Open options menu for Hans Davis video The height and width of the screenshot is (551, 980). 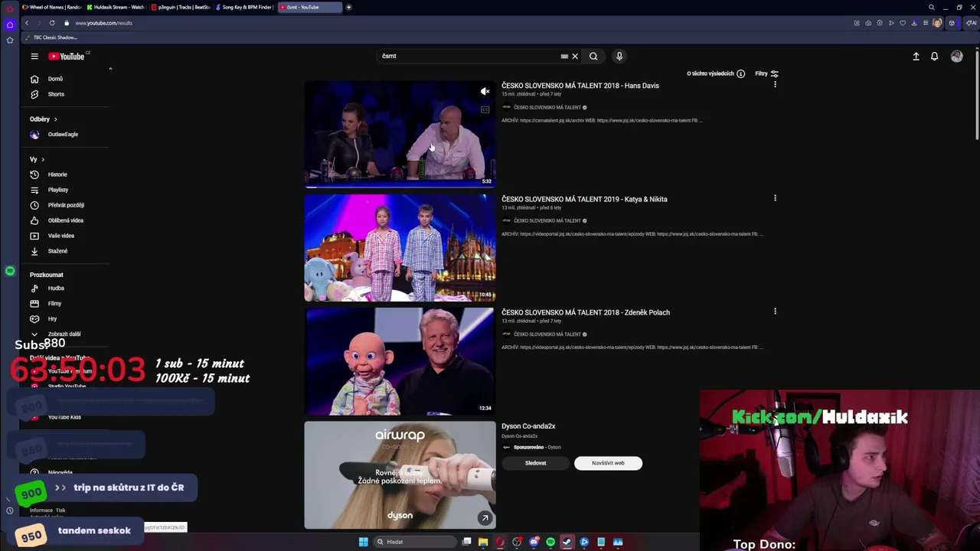pyautogui.click(x=775, y=85)
